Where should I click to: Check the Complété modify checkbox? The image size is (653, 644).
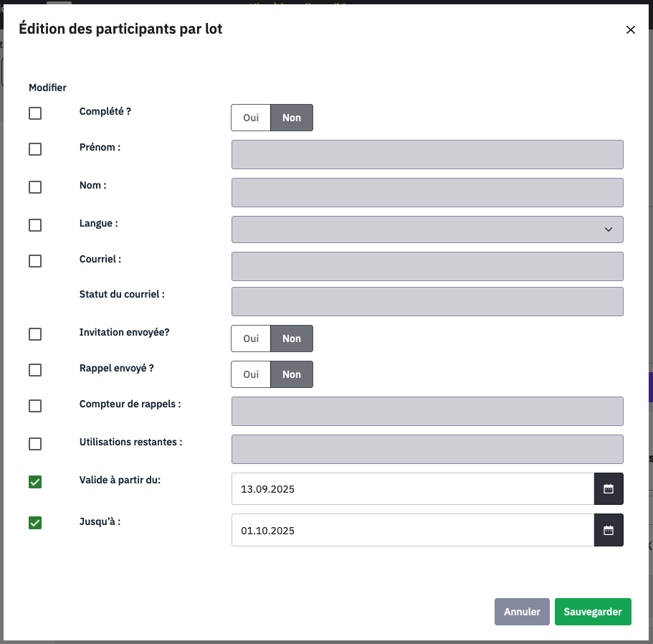[35, 113]
